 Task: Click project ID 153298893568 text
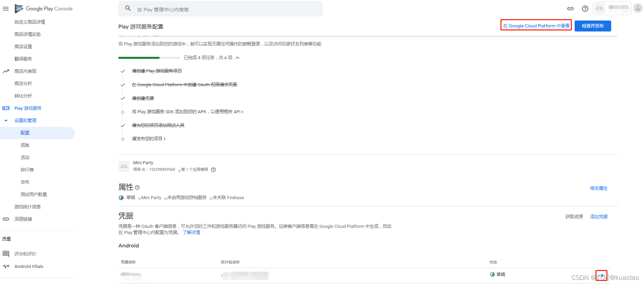coord(162,169)
